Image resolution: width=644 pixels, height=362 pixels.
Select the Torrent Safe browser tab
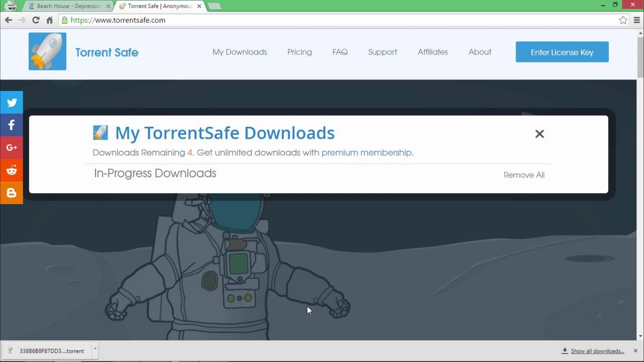[160, 6]
